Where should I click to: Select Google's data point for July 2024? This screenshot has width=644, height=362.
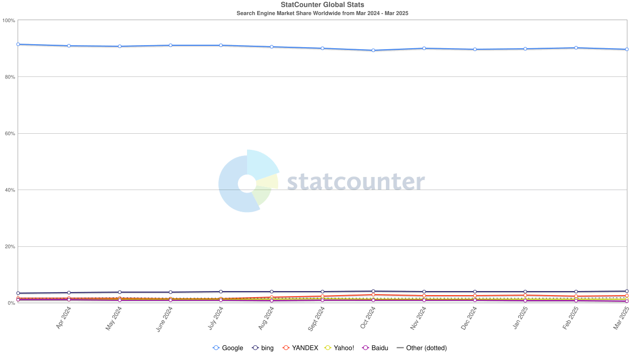(221, 45)
